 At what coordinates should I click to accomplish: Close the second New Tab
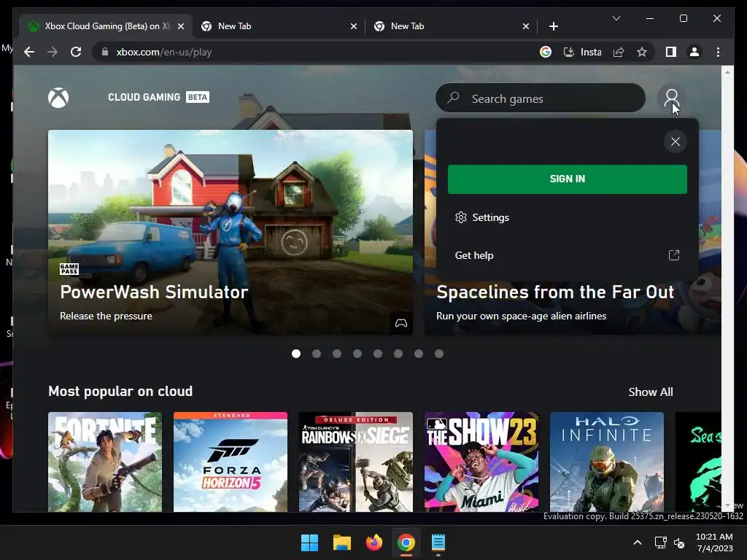click(525, 26)
